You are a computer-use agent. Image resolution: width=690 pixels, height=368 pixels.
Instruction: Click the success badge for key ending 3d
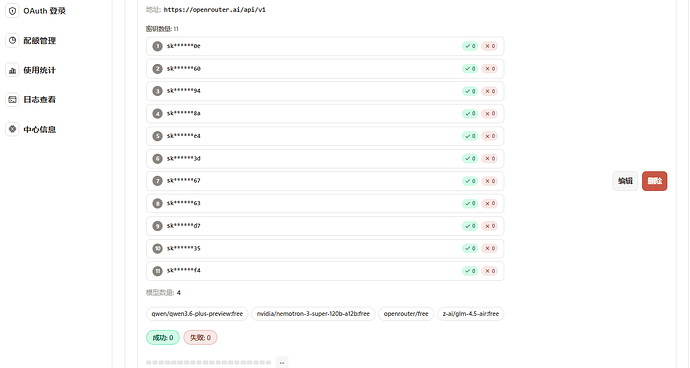point(470,158)
